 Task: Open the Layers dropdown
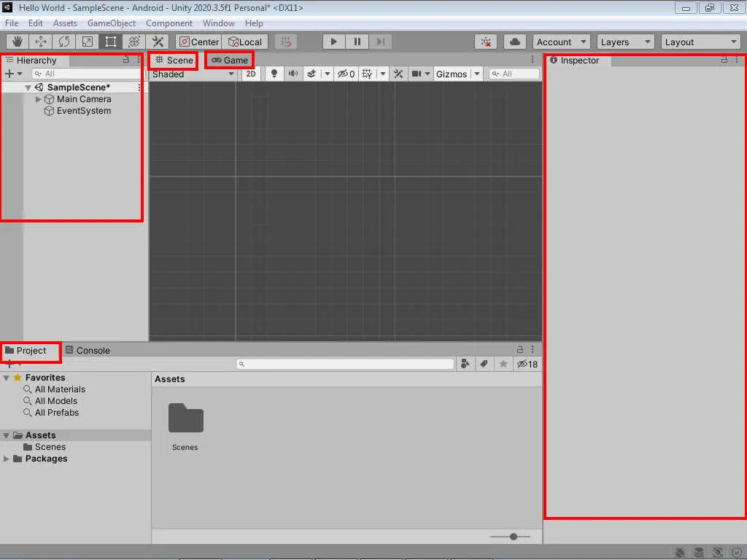click(x=625, y=42)
